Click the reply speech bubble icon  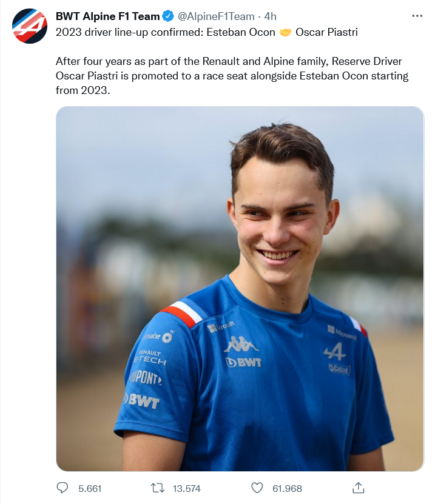(x=62, y=488)
